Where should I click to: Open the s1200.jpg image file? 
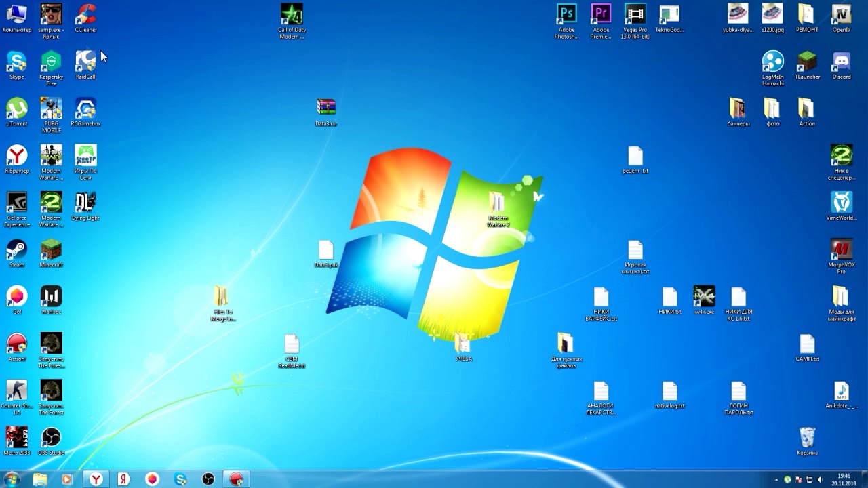click(x=772, y=19)
